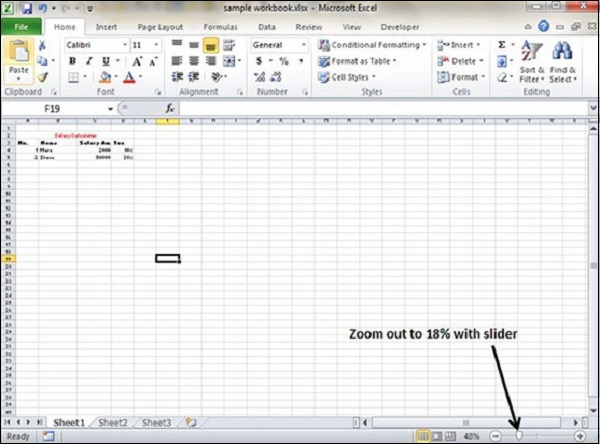Expand Cell Styles gallery
This screenshot has height=444, width=600.
click(347, 77)
